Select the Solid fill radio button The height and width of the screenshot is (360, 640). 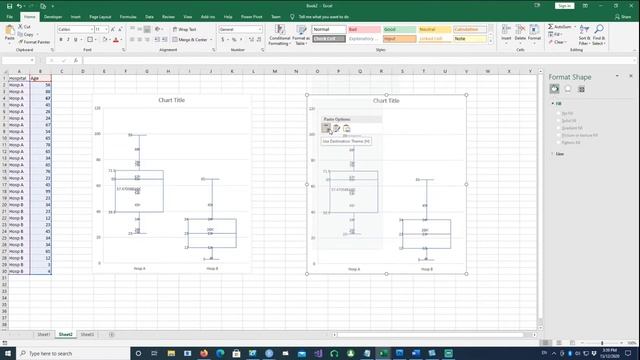[559, 120]
